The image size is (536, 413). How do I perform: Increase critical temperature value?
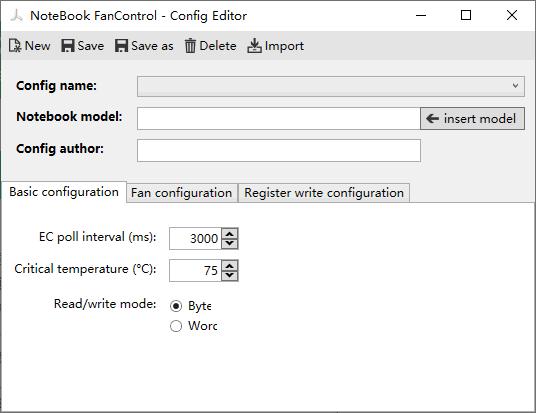[x=230, y=266]
